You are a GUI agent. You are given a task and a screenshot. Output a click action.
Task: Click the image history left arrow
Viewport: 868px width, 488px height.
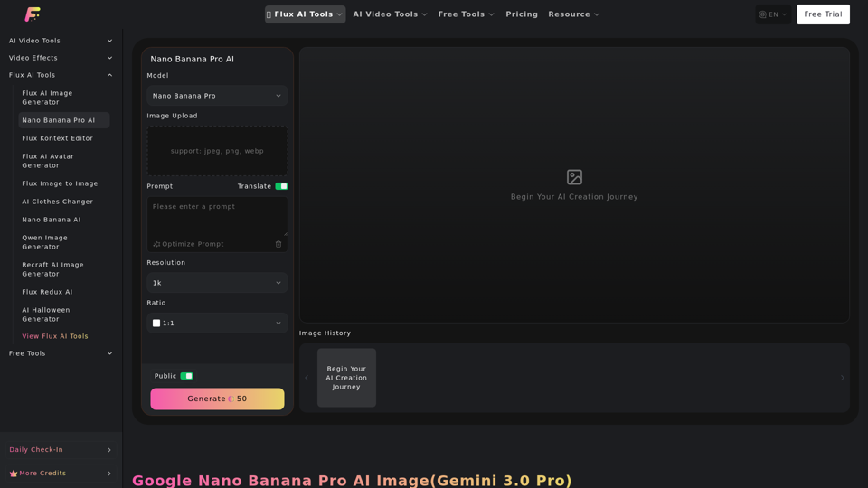(307, 378)
